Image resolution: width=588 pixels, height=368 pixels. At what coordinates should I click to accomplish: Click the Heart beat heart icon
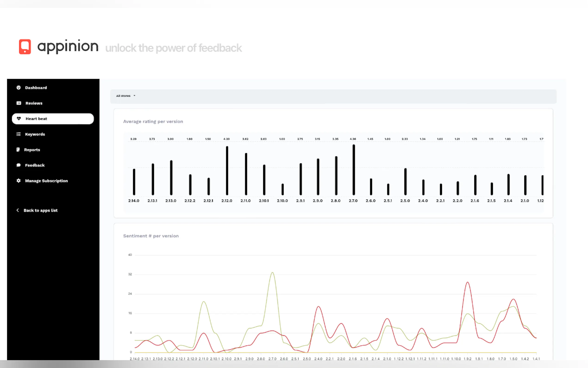19,118
